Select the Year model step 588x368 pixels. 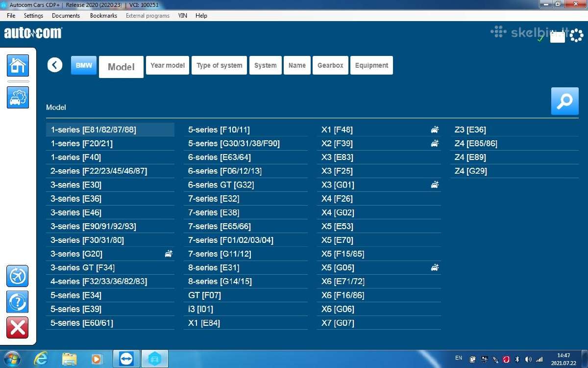pos(168,65)
